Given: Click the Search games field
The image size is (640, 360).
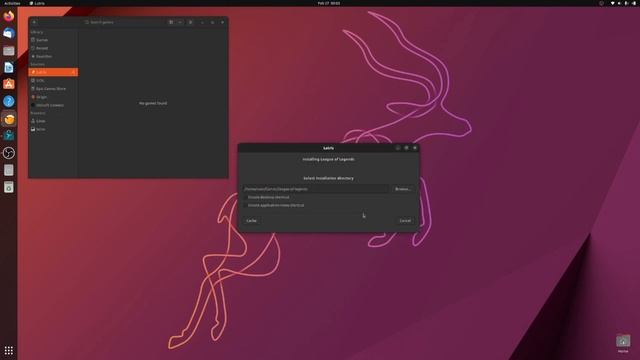Looking at the screenshot, I should [122, 22].
